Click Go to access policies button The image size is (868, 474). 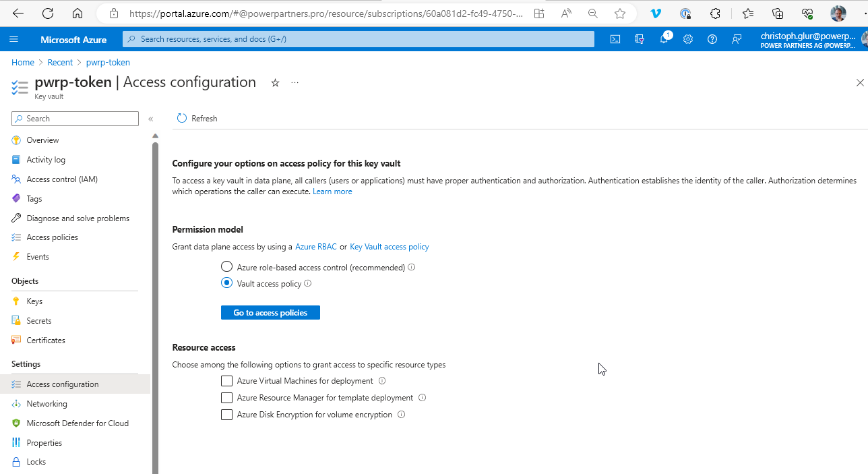pos(270,313)
